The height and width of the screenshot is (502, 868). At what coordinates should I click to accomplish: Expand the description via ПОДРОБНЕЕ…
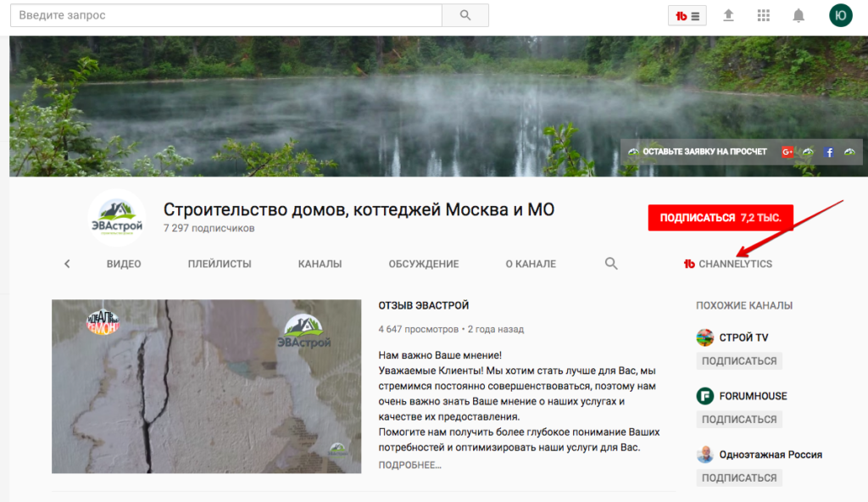tap(410, 465)
